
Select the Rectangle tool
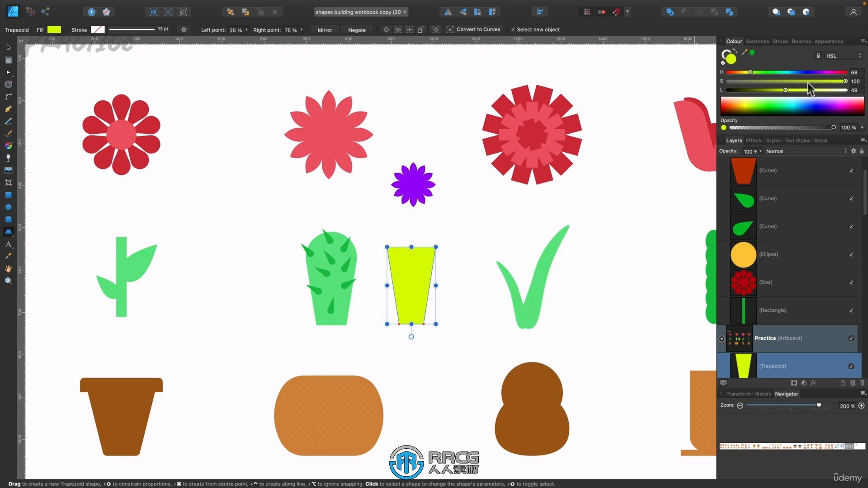point(8,195)
